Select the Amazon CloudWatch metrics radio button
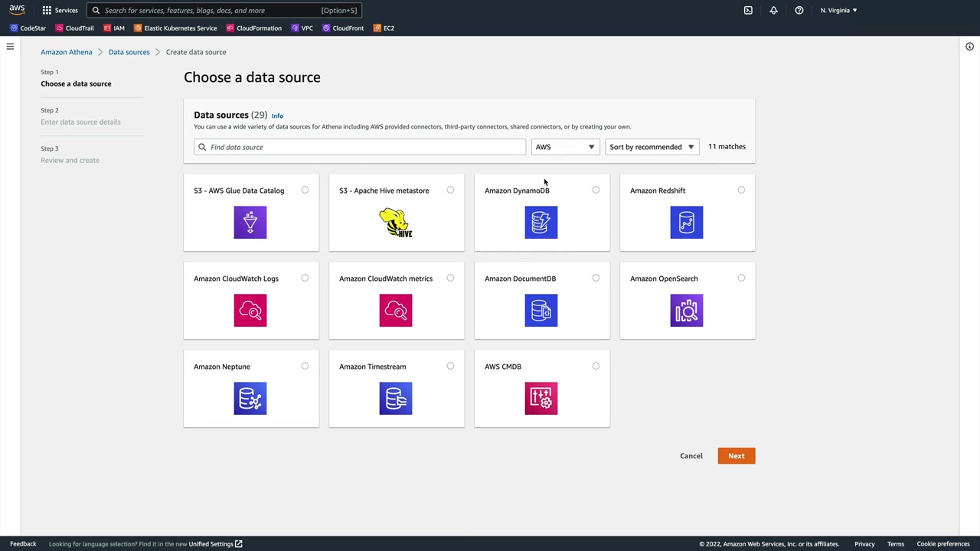This screenshot has height=551, width=980. 450,278
